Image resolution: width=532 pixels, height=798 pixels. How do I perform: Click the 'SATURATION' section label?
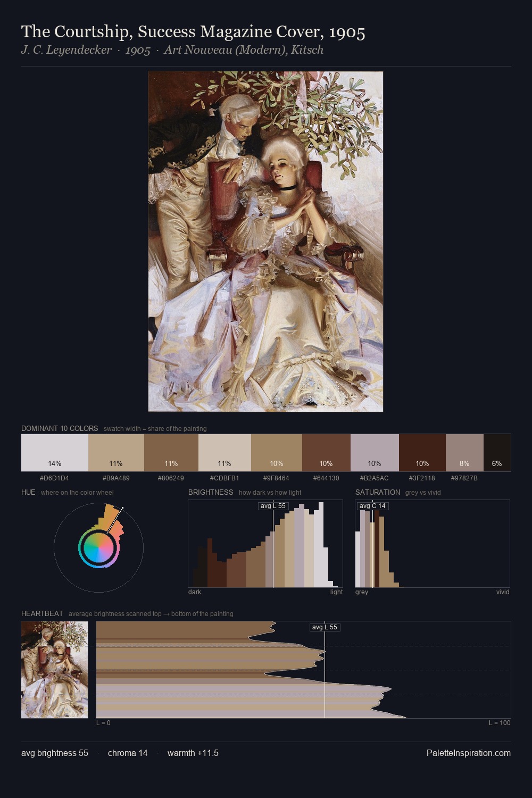coord(378,492)
